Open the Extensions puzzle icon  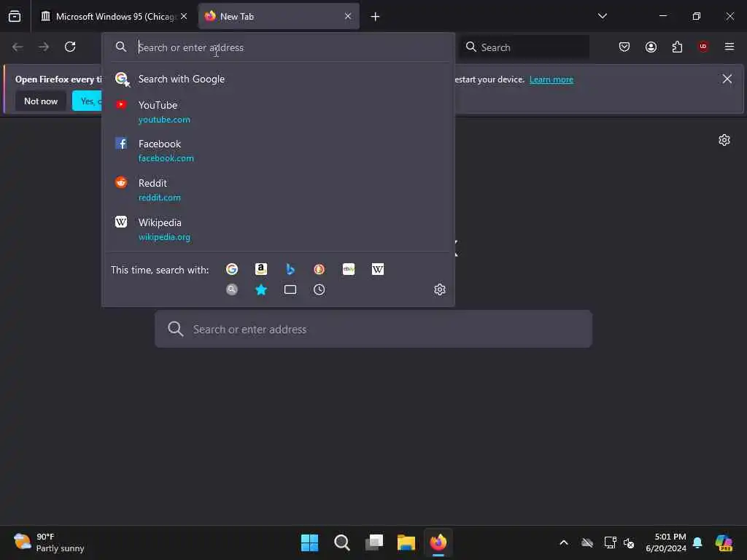(x=677, y=47)
